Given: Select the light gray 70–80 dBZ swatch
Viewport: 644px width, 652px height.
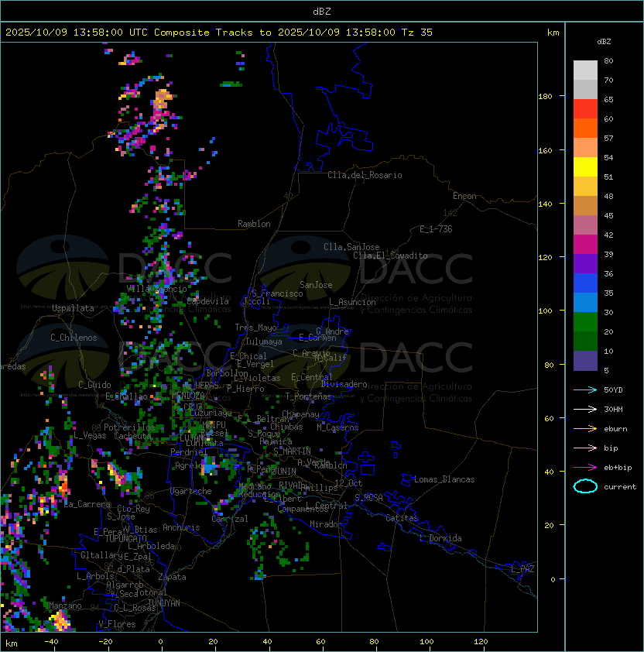Looking at the screenshot, I should tap(585, 70).
